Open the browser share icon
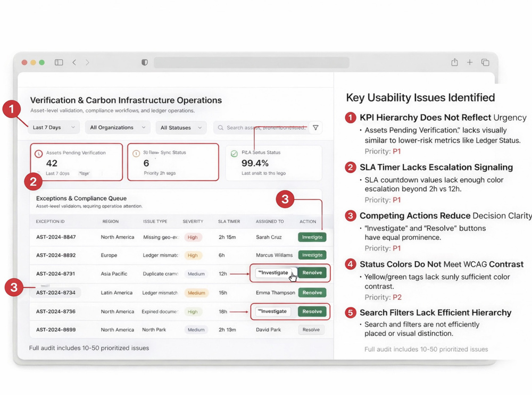The width and height of the screenshot is (532, 399). point(454,62)
